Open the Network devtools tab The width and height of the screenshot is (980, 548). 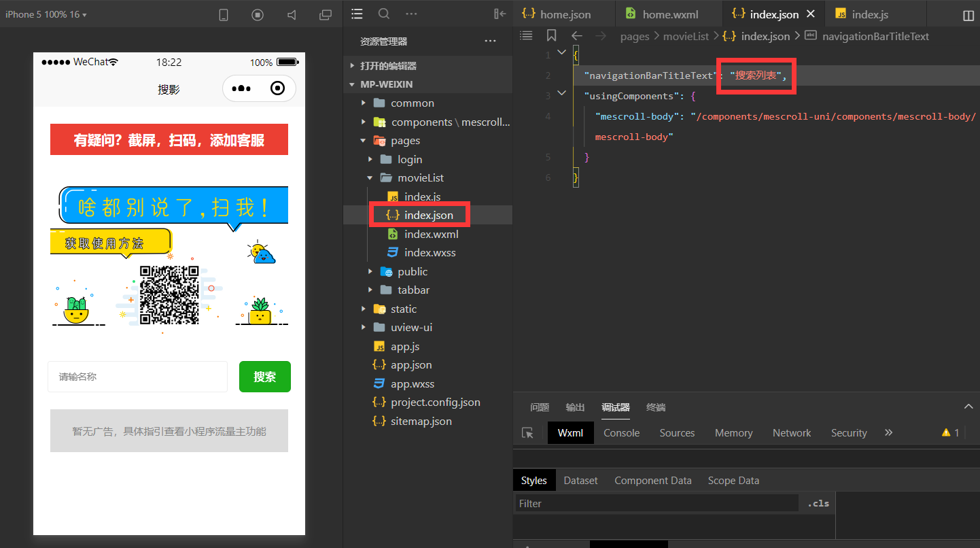click(x=792, y=433)
